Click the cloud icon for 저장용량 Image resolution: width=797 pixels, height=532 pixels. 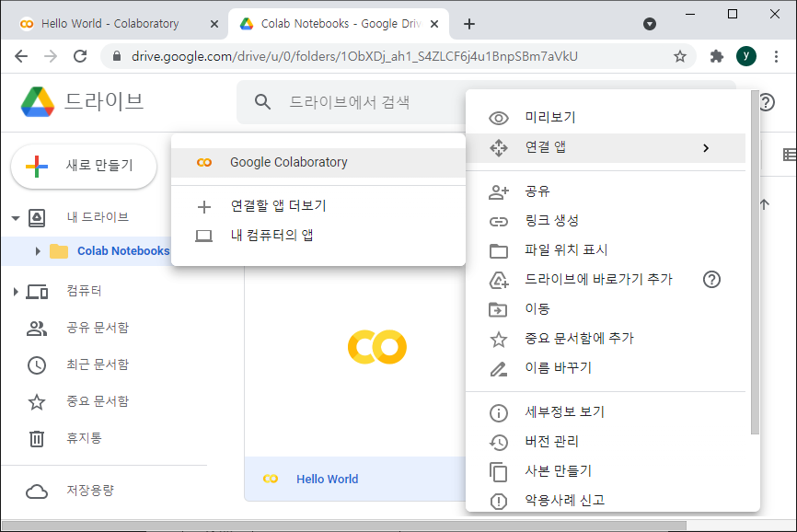[37, 492]
